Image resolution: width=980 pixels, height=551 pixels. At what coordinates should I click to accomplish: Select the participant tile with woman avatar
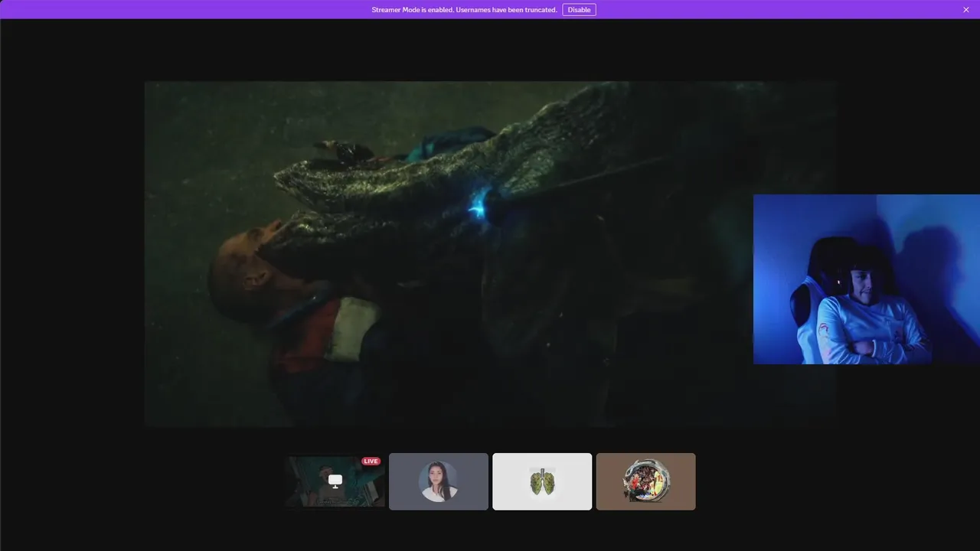coord(439,481)
